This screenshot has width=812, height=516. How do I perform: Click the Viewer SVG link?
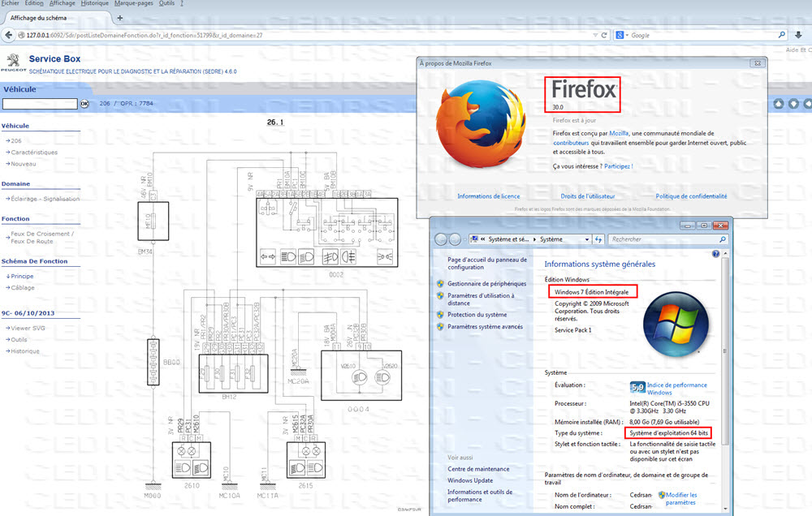[x=28, y=328]
